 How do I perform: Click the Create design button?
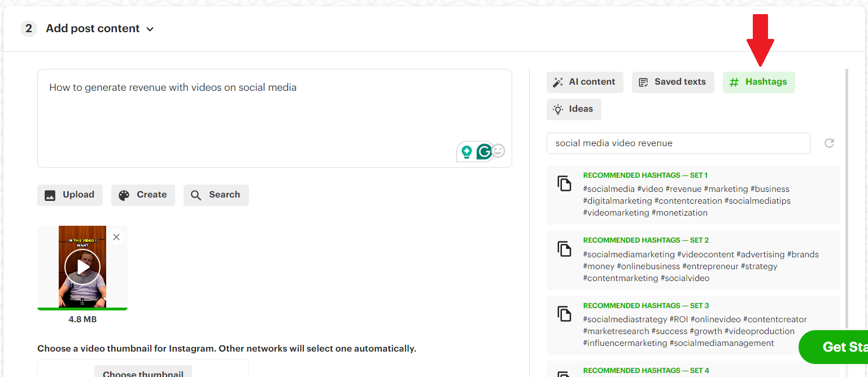tap(143, 195)
